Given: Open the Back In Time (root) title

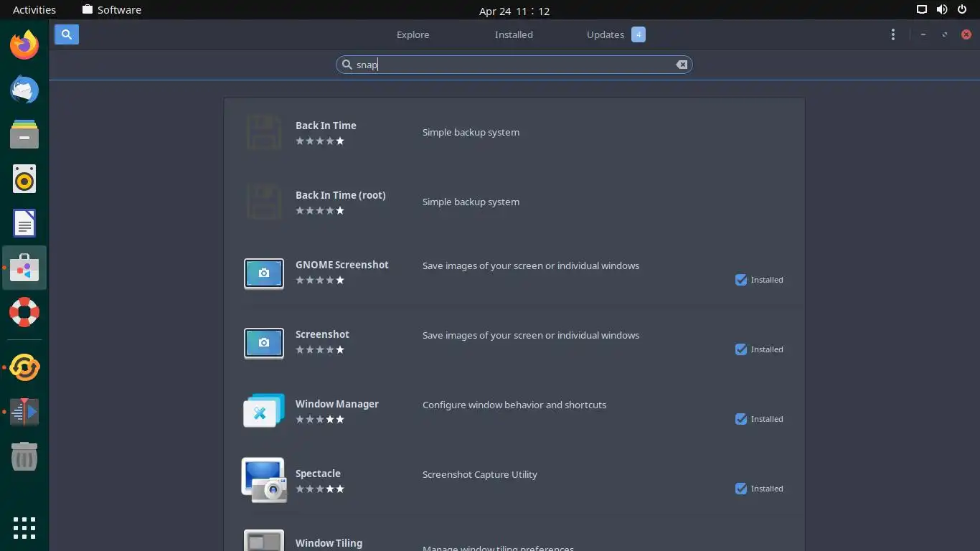Looking at the screenshot, I should [x=341, y=195].
